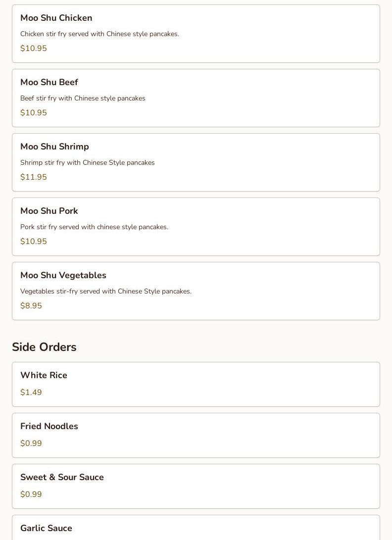Click the Side Orders section heading

click(x=44, y=347)
